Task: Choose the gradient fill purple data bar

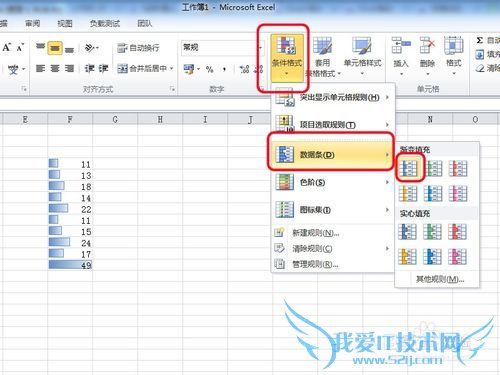Action: pos(458,193)
